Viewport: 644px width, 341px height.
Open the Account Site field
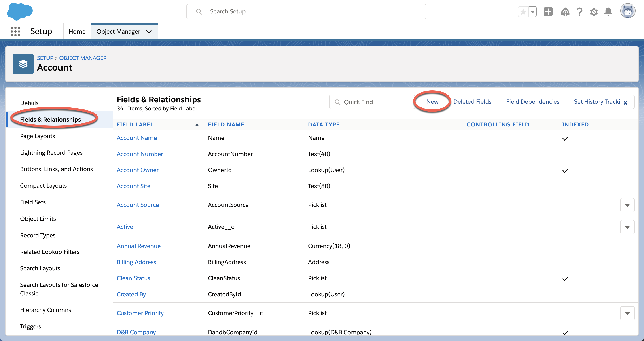click(x=133, y=186)
